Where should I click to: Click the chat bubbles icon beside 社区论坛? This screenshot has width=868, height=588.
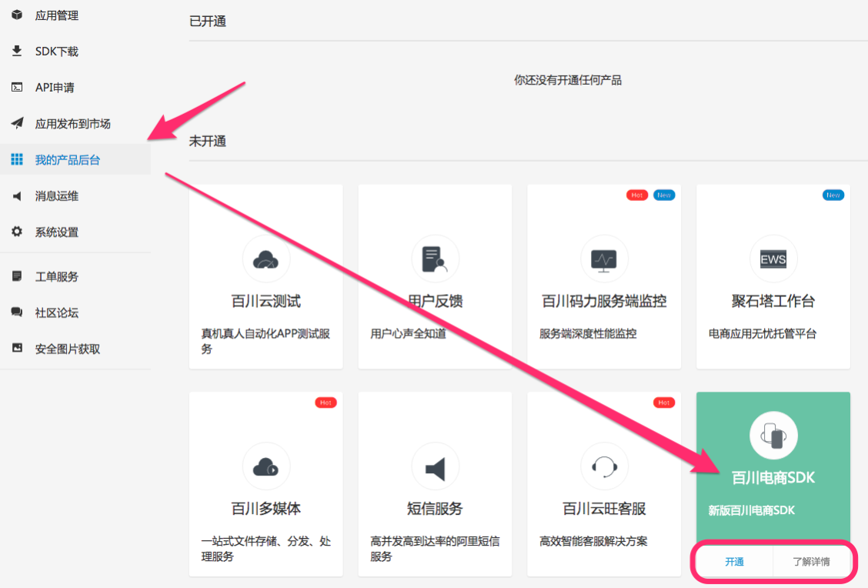point(17,312)
